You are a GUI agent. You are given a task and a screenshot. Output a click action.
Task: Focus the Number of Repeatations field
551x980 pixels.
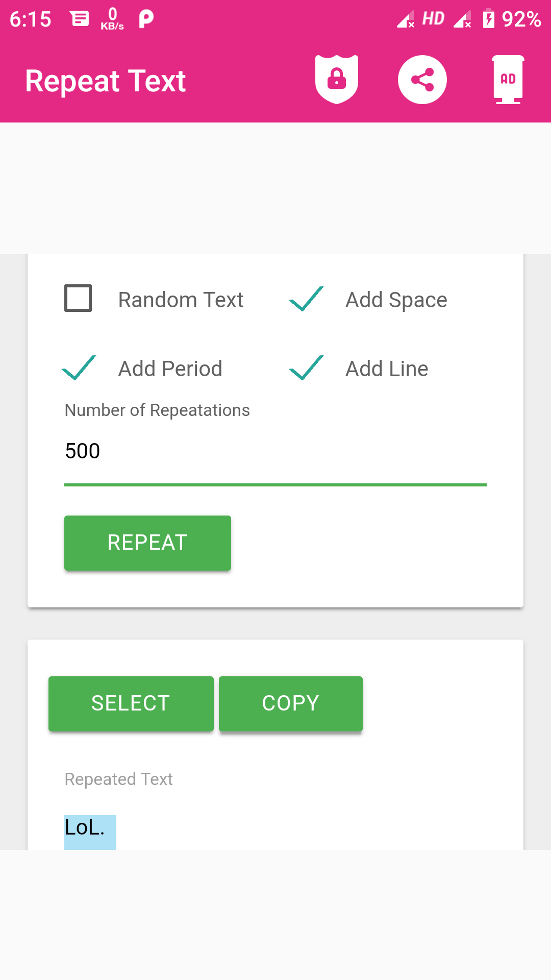[x=275, y=451]
